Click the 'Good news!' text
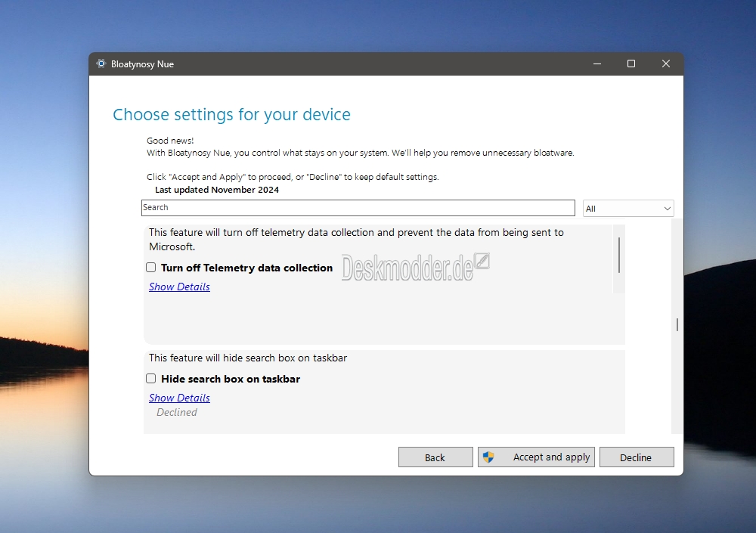The image size is (756, 533). click(170, 141)
